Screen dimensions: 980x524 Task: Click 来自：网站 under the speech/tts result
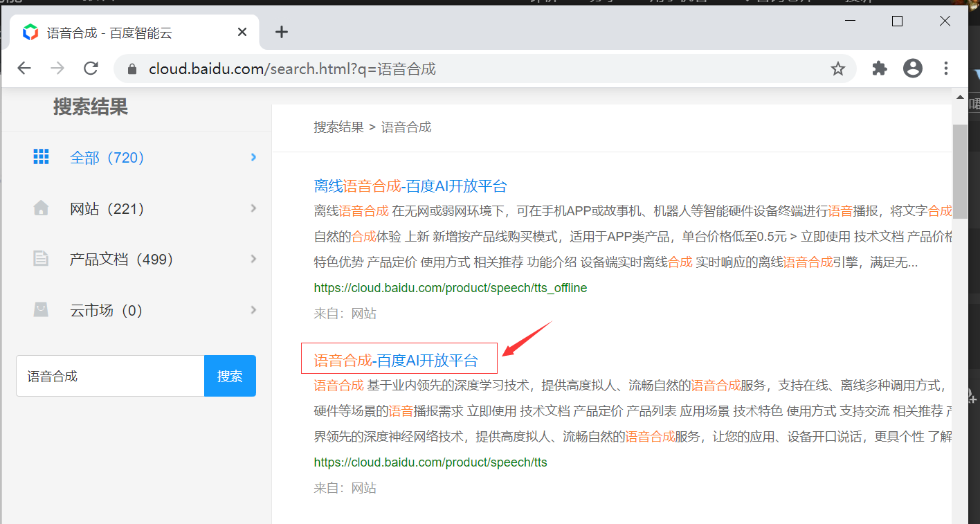tap(345, 488)
